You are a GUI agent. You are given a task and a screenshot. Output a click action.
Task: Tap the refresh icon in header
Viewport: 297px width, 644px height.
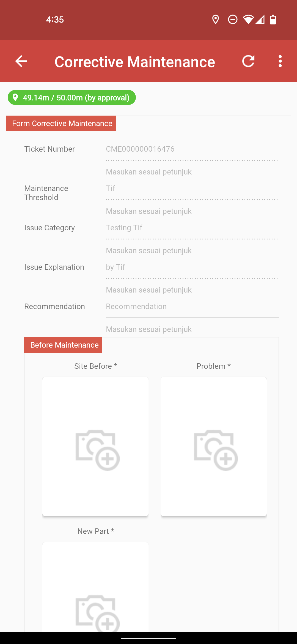point(248,61)
